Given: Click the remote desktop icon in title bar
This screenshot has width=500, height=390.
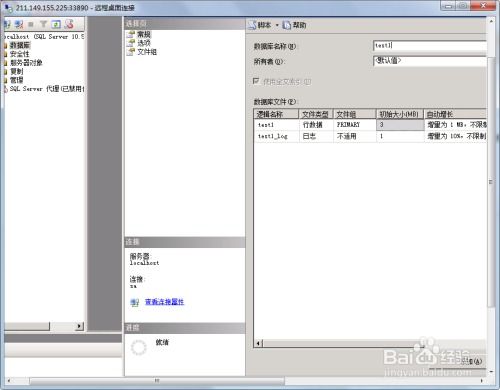Looking at the screenshot, I should [8, 7].
